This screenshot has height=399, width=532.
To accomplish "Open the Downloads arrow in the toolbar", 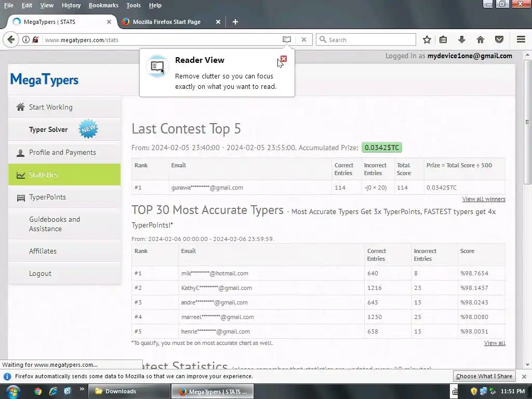I will pyautogui.click(x=461, y=39).
